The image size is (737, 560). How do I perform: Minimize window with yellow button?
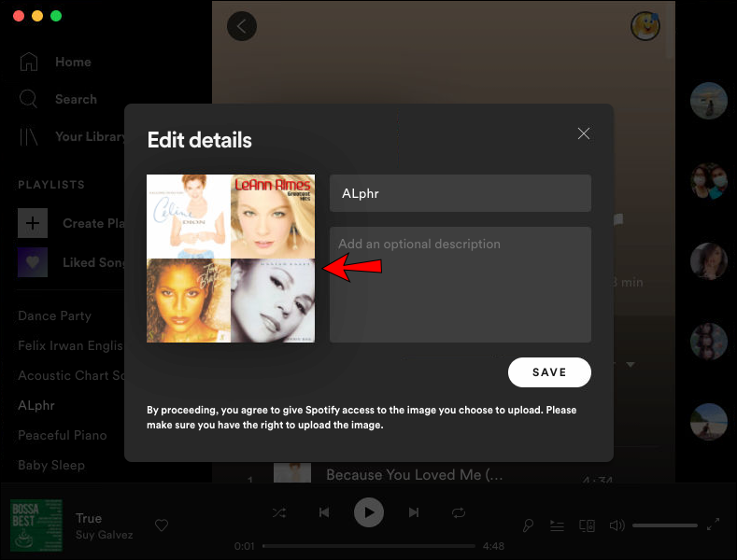pyautogui.click(x=37, y=16)
